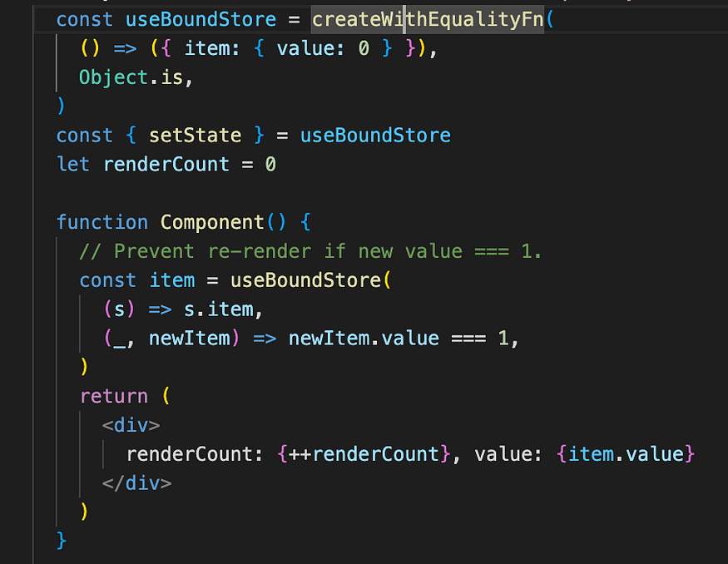
Task: Click s.item in the selector arrow function
Action: point(218,309)
